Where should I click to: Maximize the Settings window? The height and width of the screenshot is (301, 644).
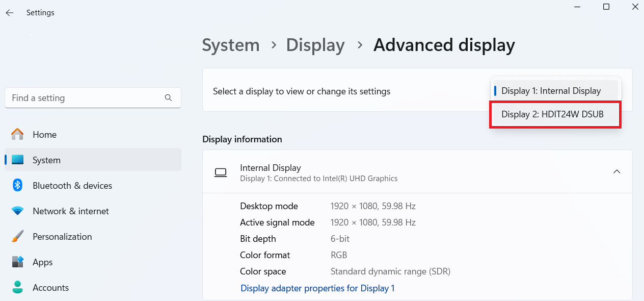click(x=606, y=7)
